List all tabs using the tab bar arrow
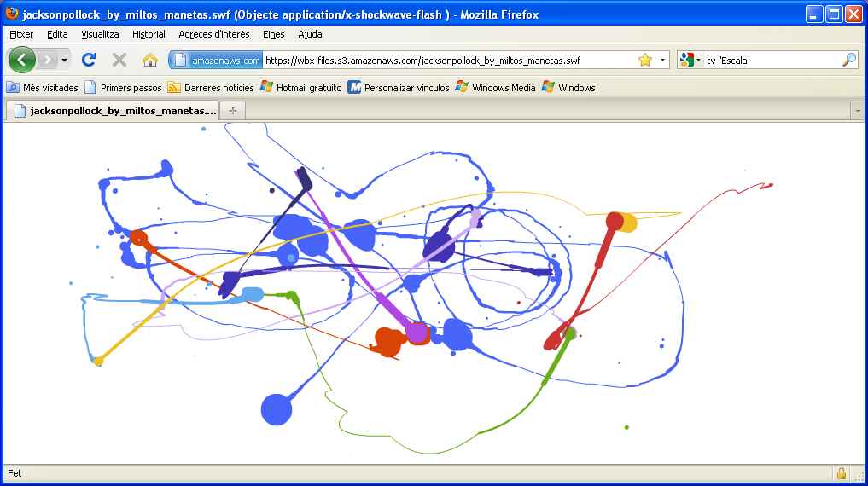 (858, 111)
